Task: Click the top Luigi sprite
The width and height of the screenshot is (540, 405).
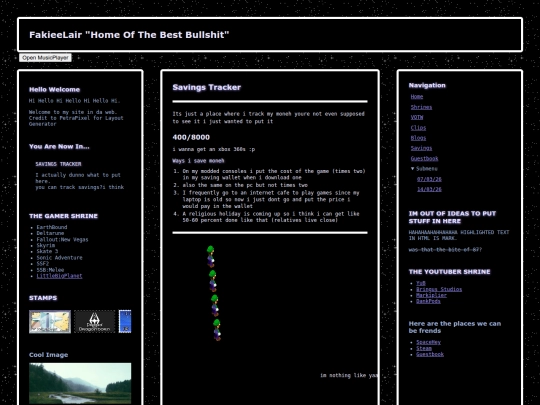Action: pyautogui.click(x=210, y=257)
